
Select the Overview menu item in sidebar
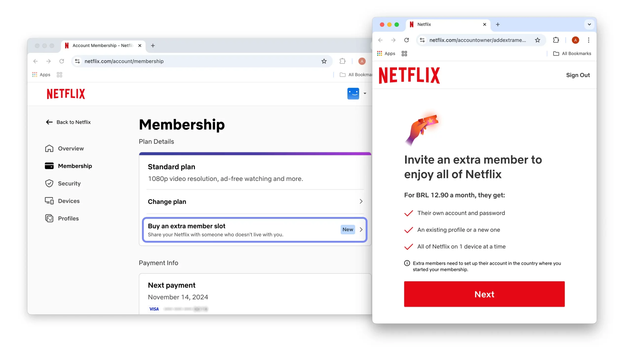71,148
